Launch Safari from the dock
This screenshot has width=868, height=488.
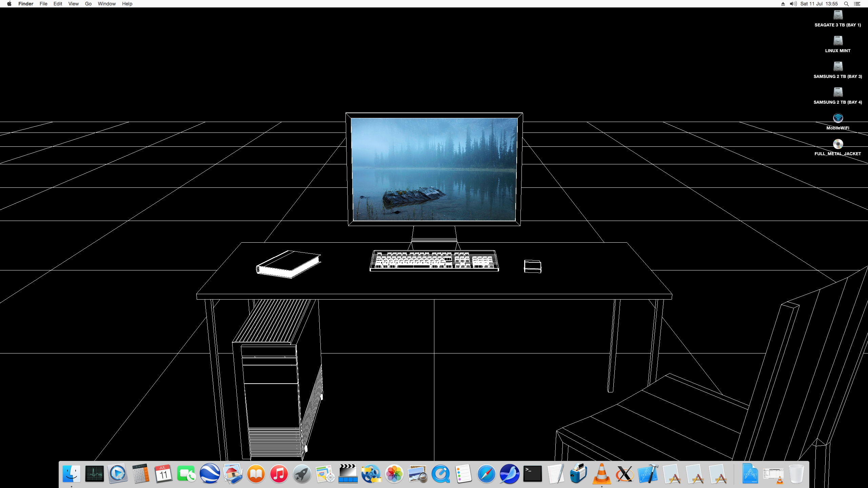pyautogui.click(x=486, y=473)
